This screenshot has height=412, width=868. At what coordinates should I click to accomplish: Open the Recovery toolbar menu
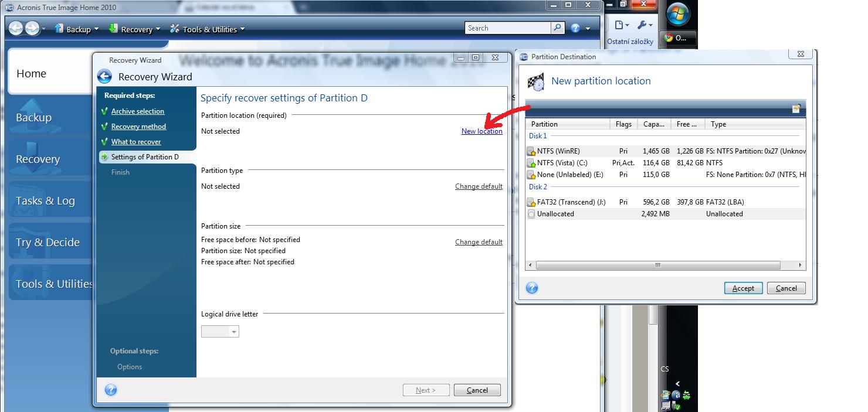coord(134,29)
